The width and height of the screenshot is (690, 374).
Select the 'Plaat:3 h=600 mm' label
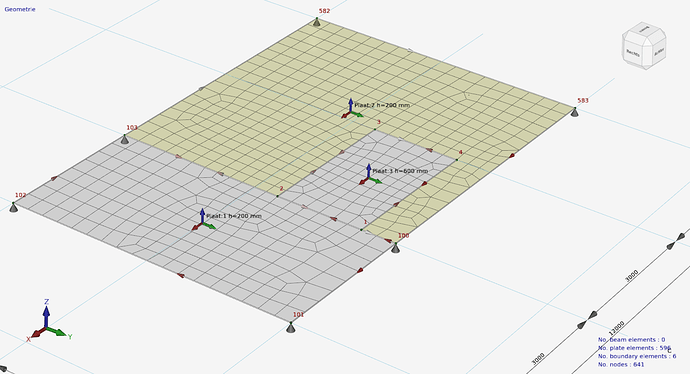[400, 171]
